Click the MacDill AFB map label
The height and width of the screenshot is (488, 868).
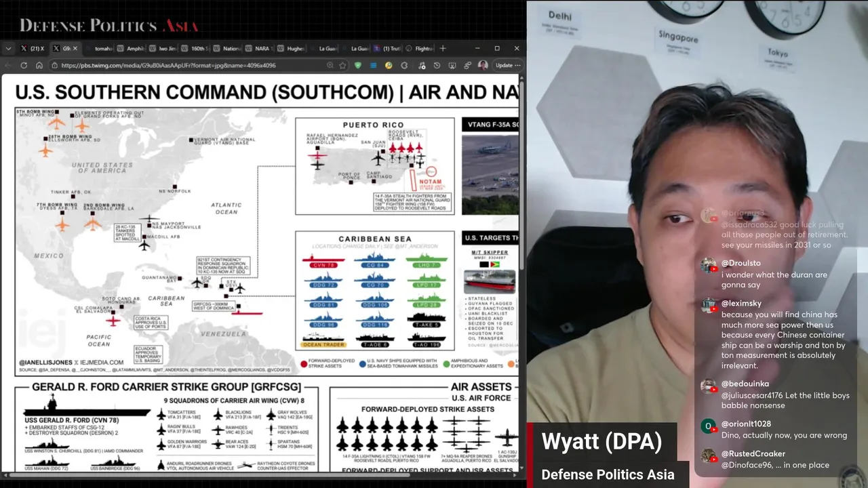pyautogui.click(x=163, y=237)
